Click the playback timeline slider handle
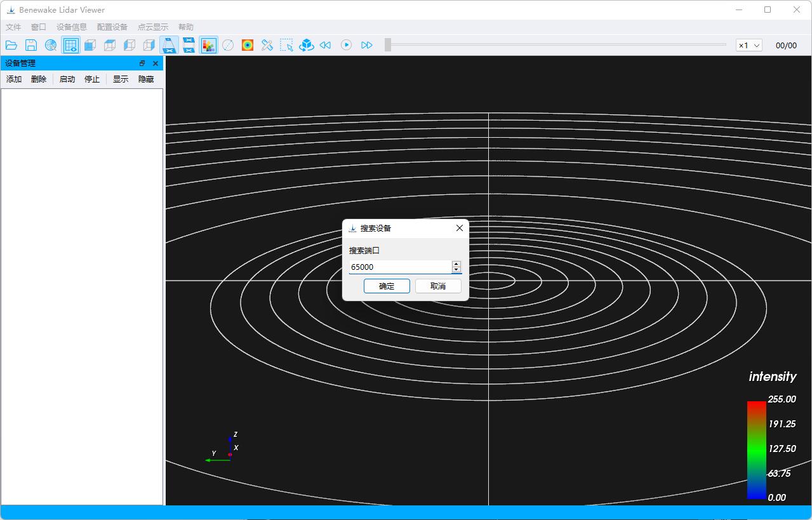 point(388,45)
